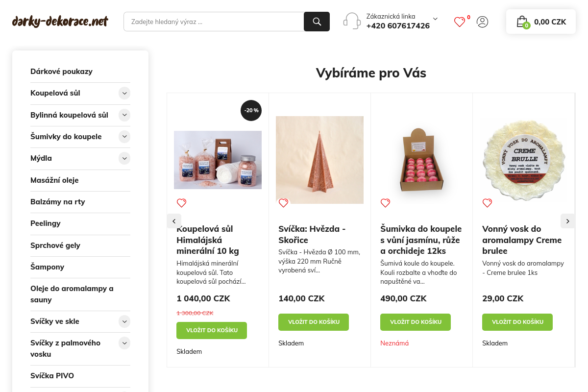Open the wishlist heart in header
588x392 pixels.
click(459, 22)
